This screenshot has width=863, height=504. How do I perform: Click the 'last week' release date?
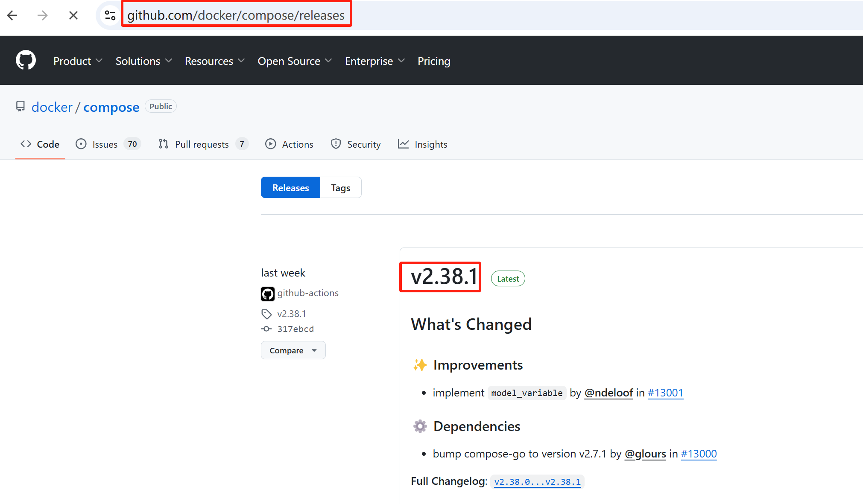tap(283, 273)
